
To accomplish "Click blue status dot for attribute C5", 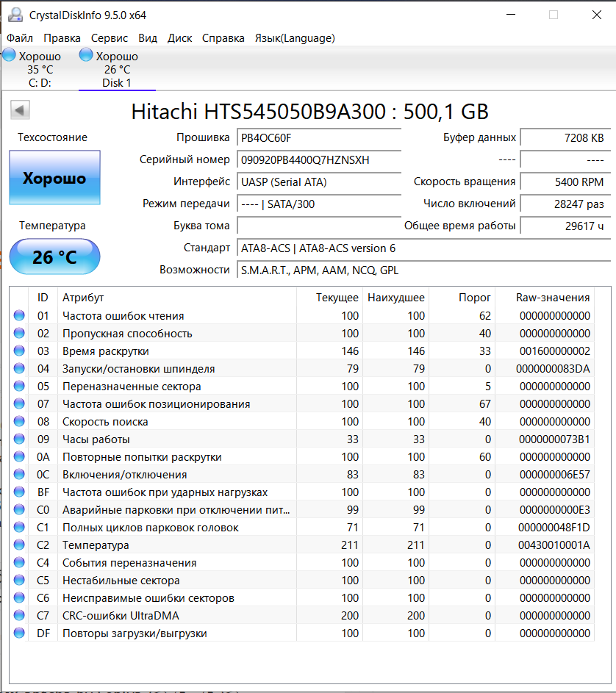I will (19, 581).
